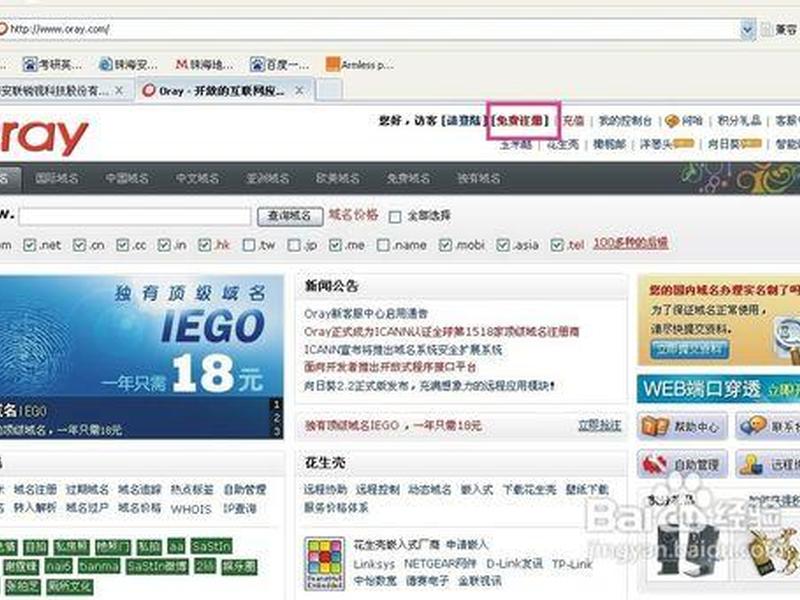
Task: Enable the .jp suffix checkbox
Action: 294,245
